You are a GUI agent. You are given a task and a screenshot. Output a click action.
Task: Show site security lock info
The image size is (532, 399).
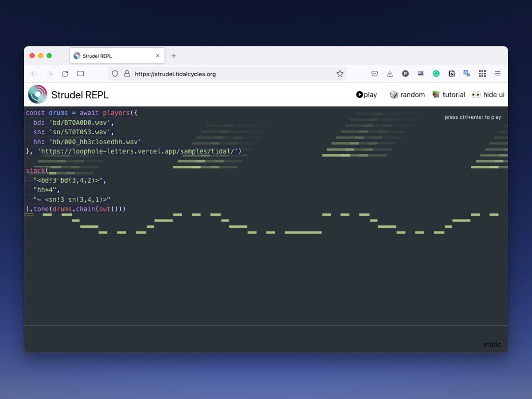click(127, 74)
